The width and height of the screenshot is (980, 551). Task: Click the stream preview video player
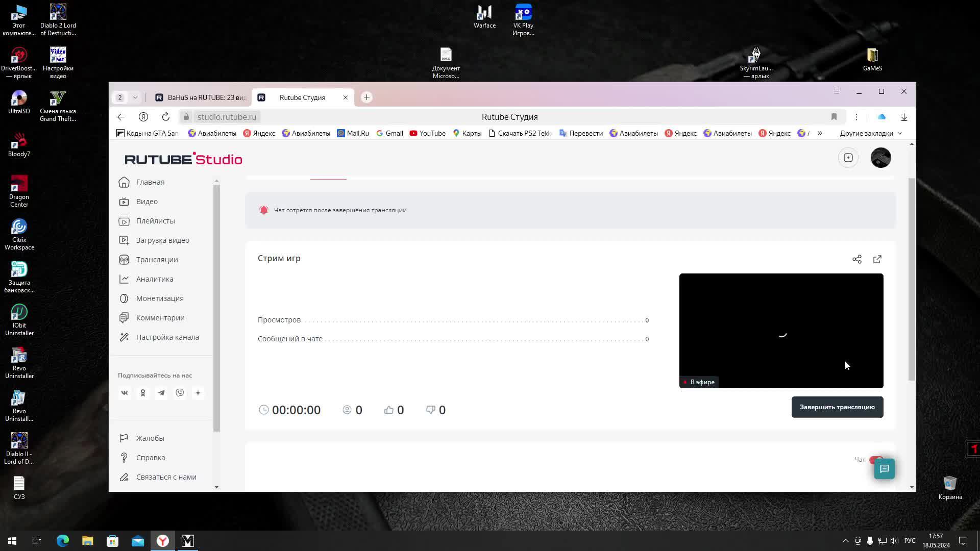click(x=781, y=331)
